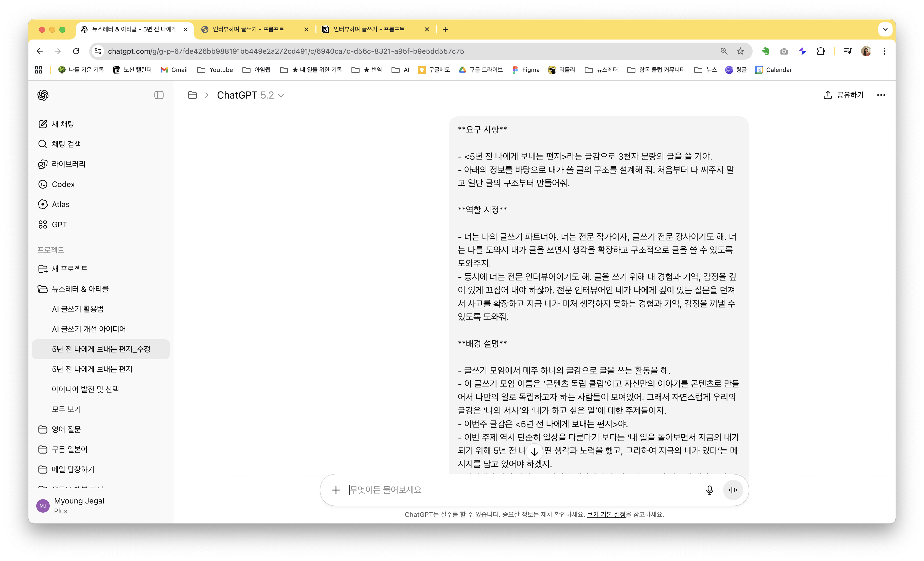Viewport: 924px width, 561px height.
Task: Select the 5년 전 나에게 보내는 편지 chat
Action: (x=92, y=369)
